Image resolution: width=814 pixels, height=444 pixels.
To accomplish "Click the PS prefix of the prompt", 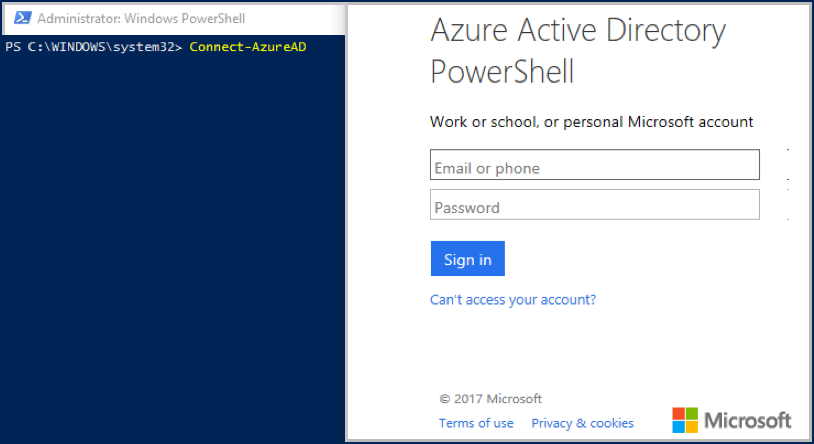I will (x=12, y=47).
